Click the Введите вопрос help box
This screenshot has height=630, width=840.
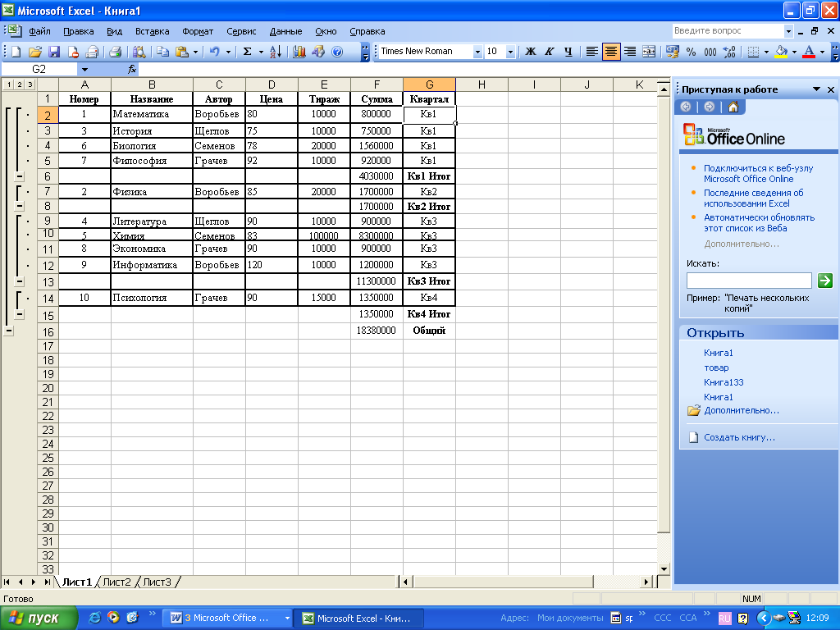pyautogui.click(x=728, y=31)
